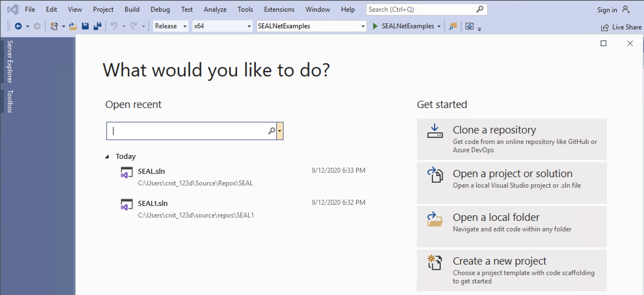Viewport: 644px width, 295px height.
Task: Choose Clone a repository
Action: click(x=512, y=139)
